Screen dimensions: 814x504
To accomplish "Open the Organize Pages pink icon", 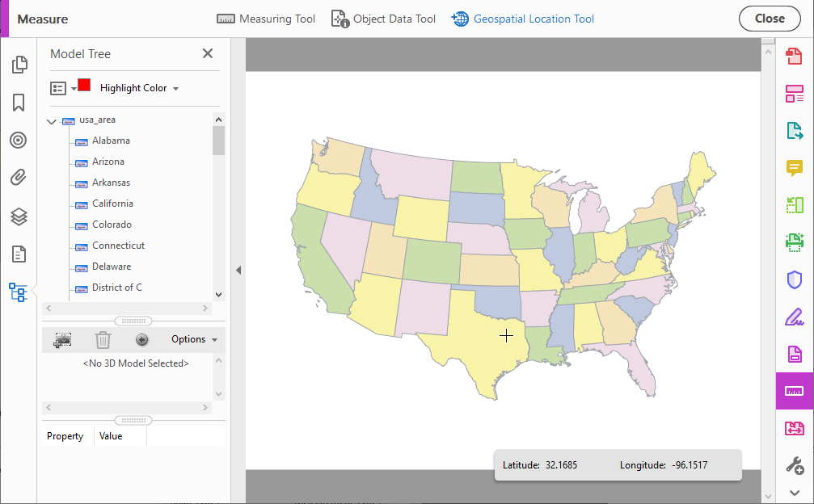I will click(x=795, y=94).
